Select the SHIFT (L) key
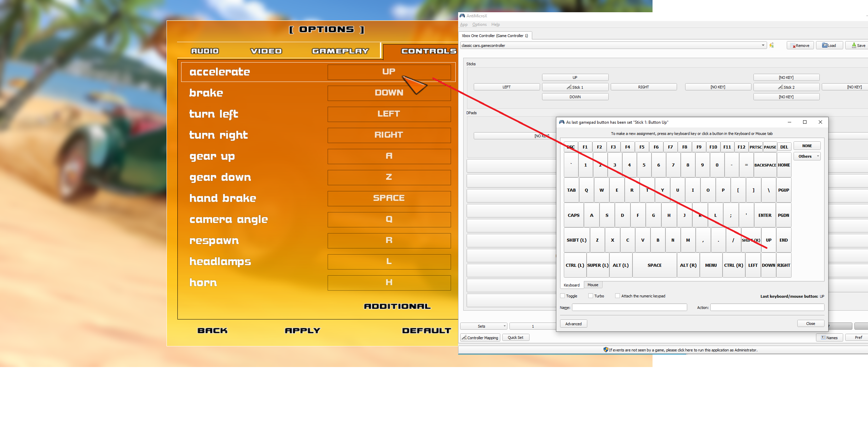The width and height of the screenshot is (868, 434). coord(576,240)
